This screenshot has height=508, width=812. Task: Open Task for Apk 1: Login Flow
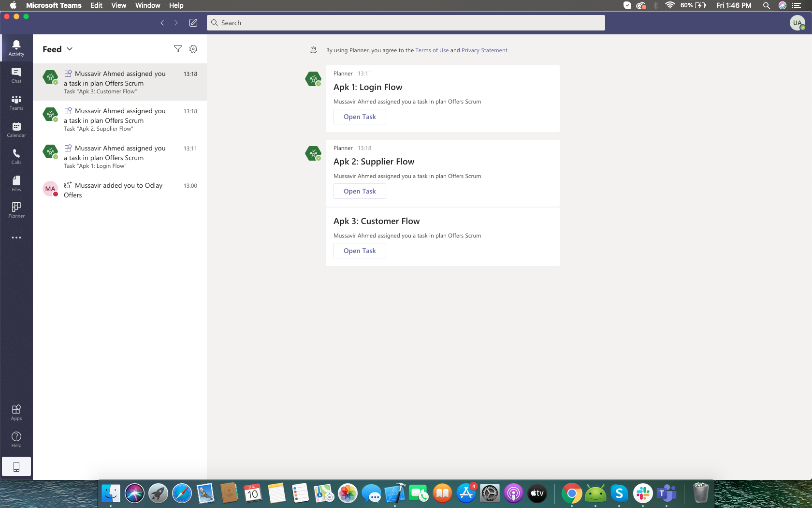(360, 117)
